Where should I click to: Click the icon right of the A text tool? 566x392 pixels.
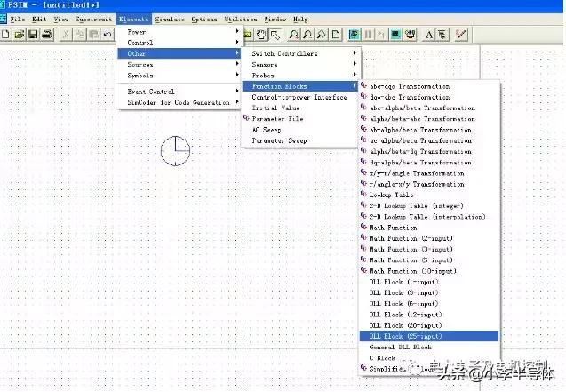442,35
